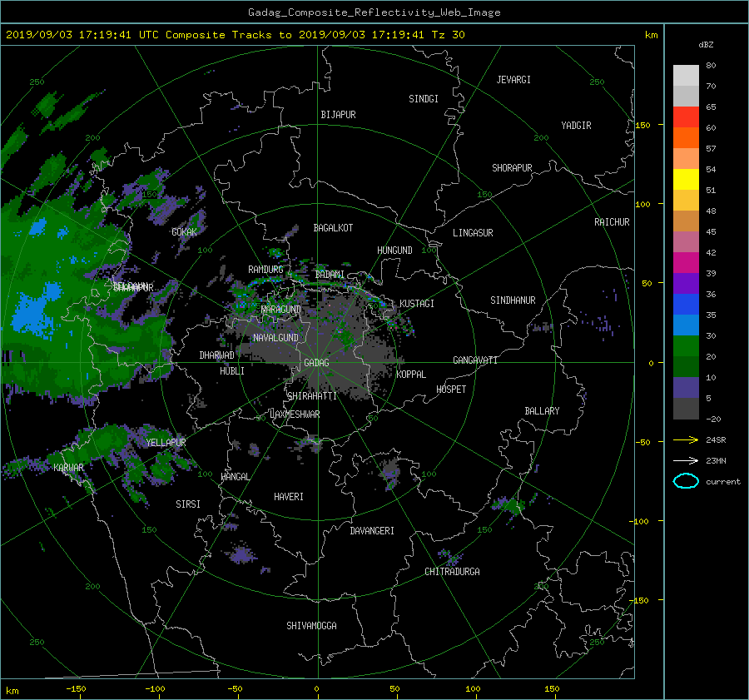The image size is (749, 700).
Task: Click the RAMDURG city label
Action: pos(265,270)
